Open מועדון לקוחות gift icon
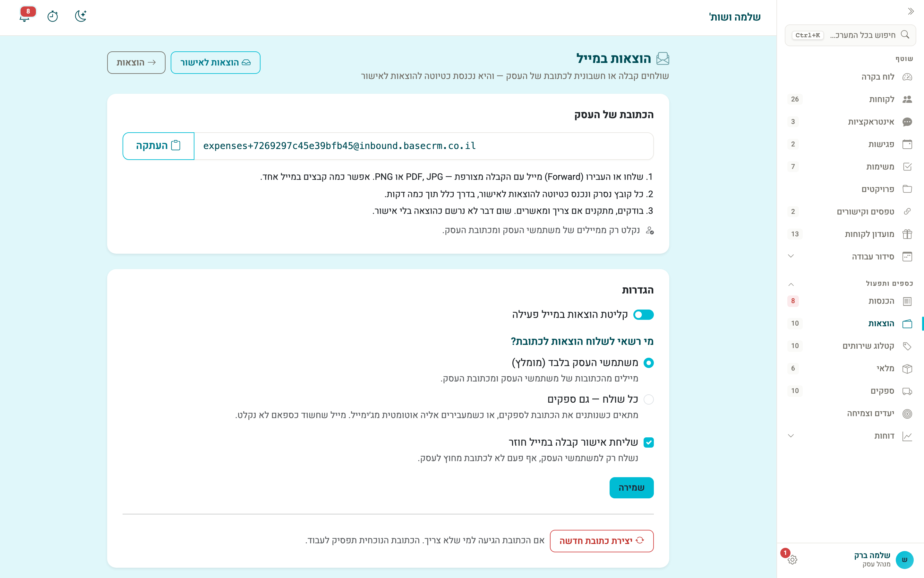Image resolution: width=924 pixels, height=578 pixels. [907, 234]
